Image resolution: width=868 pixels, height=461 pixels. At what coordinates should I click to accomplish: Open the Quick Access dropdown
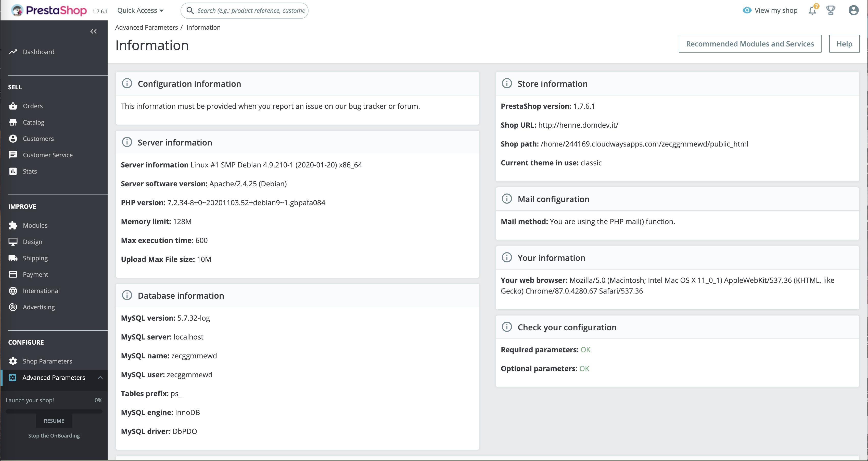coord(141,10)
